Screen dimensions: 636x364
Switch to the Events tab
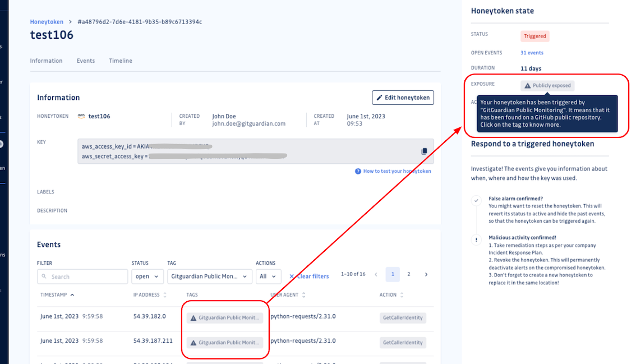[x=85, y=61]
